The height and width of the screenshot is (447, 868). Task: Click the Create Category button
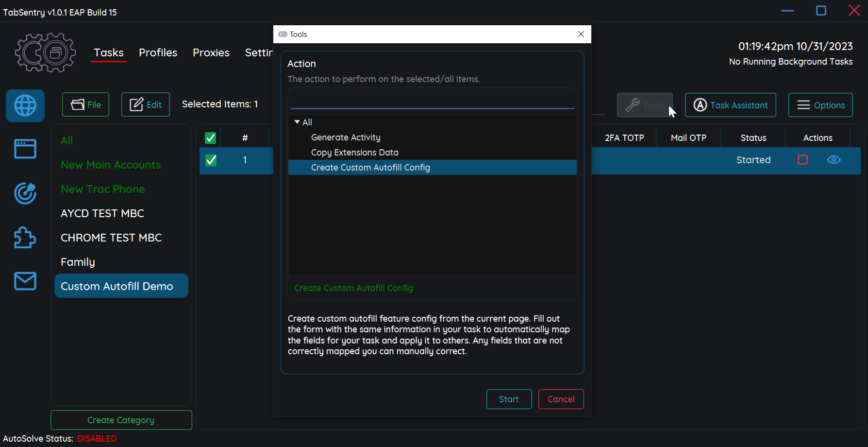click(x=121, y=420)
